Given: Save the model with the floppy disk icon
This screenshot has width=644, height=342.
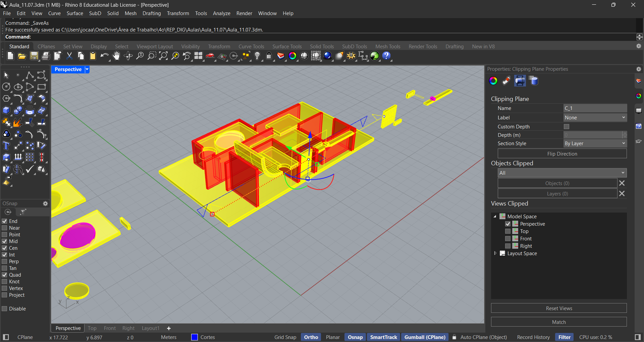Looking at the screenshot, I should click(34, 56).
